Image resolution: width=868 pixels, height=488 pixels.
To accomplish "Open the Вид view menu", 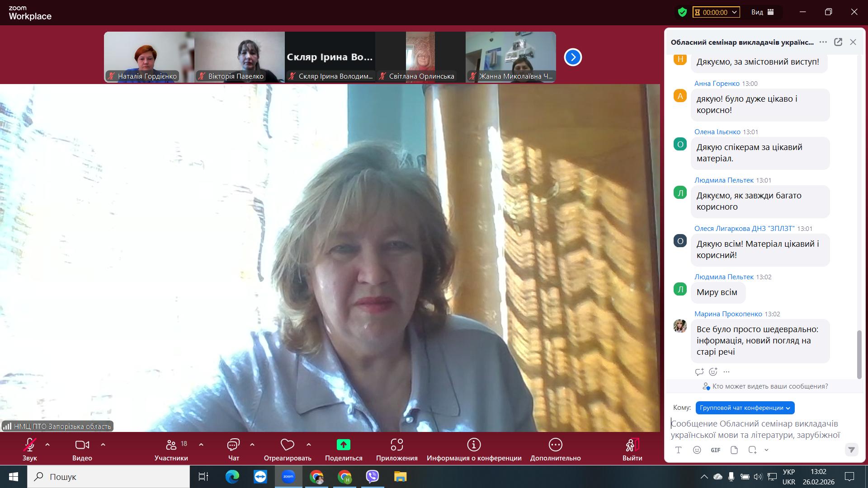I will tap(763, 12).
